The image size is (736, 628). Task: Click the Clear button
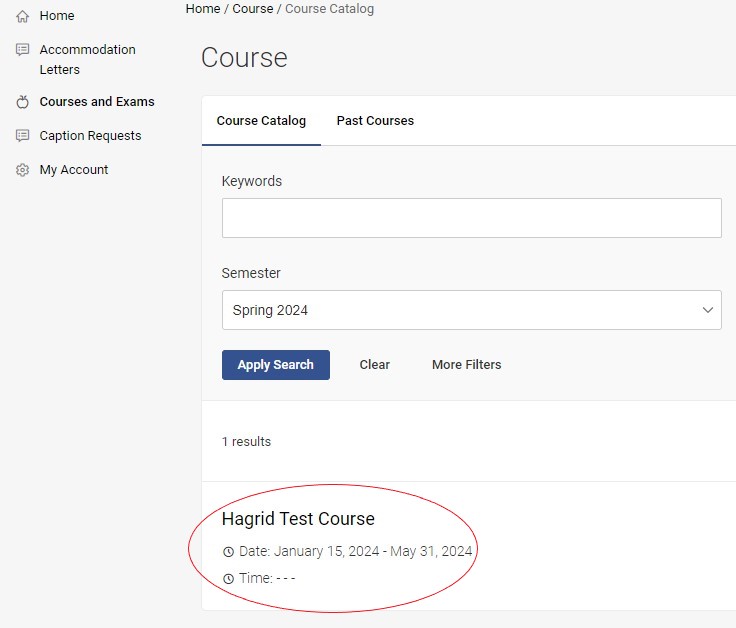tap(375, 365)
